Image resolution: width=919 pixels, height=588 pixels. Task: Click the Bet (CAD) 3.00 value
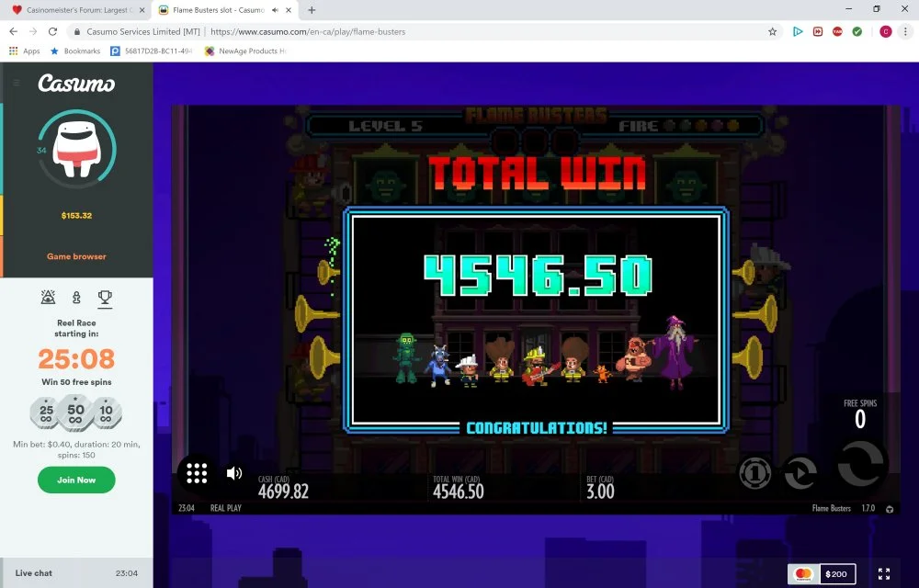pos(601,491)
